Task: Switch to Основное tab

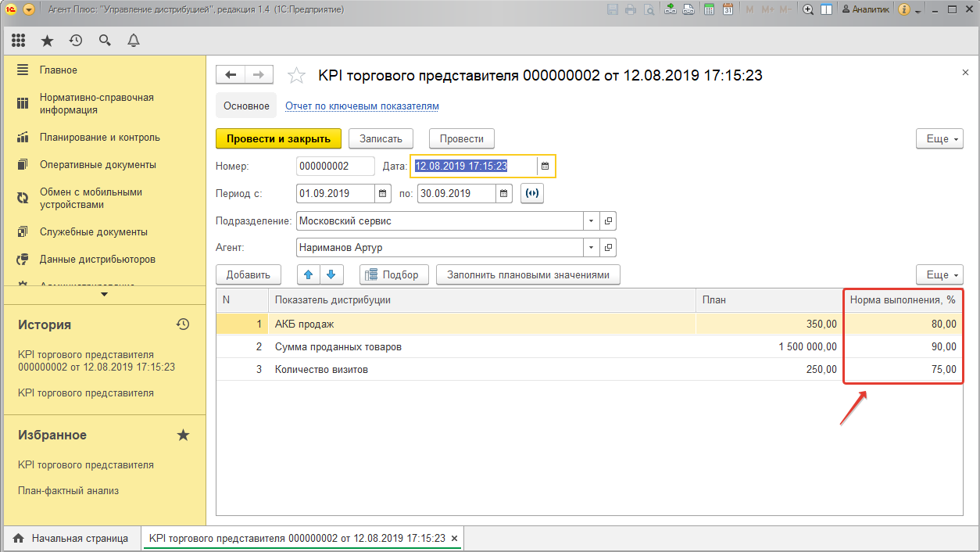Action: coord(246,106)
